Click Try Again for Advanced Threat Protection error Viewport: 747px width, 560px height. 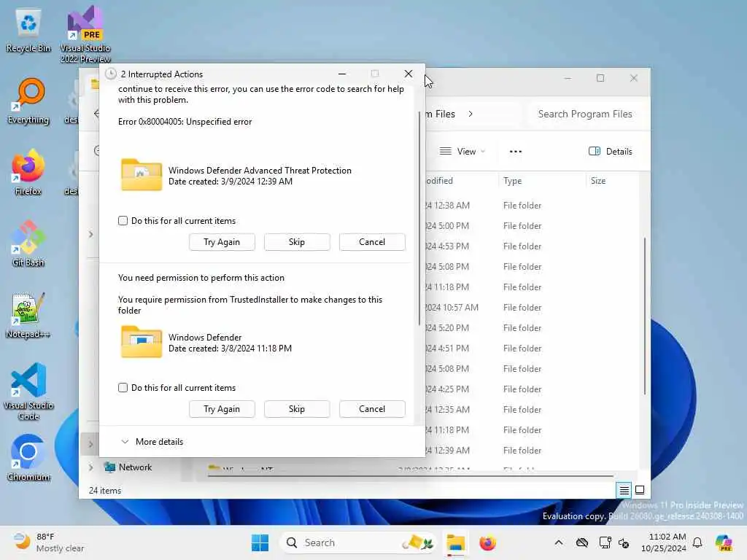pos(222,242)
